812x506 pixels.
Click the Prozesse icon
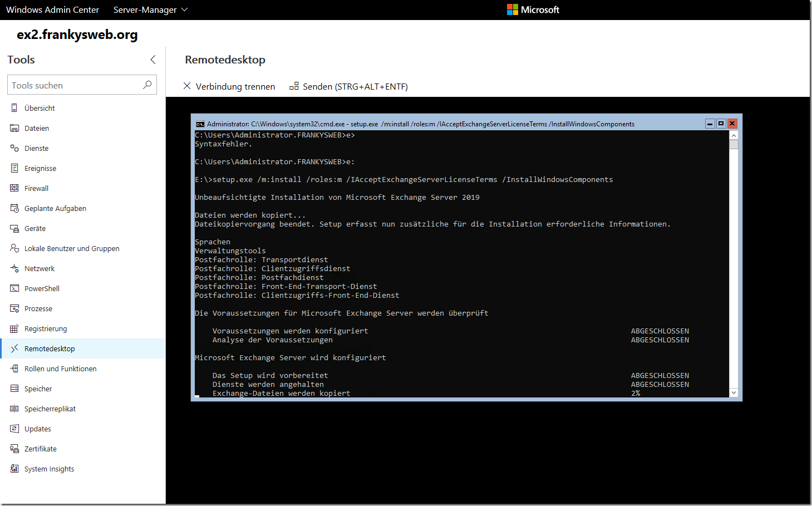click(x=14, y=308)
